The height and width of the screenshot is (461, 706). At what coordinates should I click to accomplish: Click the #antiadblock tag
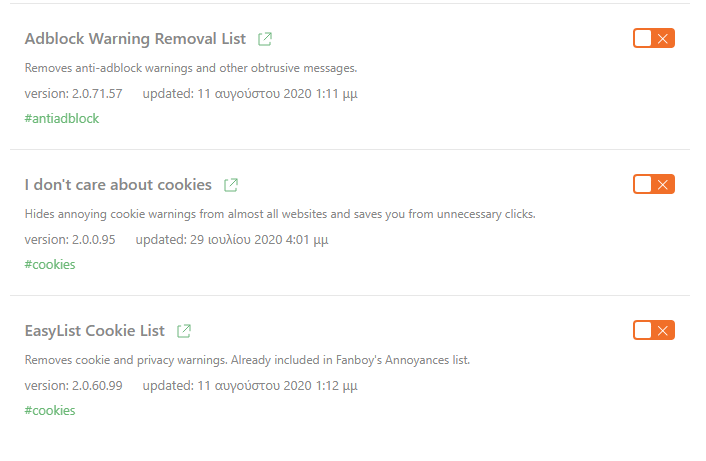(62, 118)
